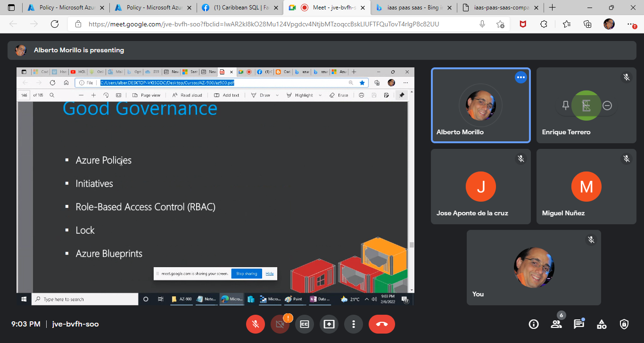Open Highlight dropdown arrow in shared PDF
This screenshot has width=644, height=343.
tap(320, 95)
